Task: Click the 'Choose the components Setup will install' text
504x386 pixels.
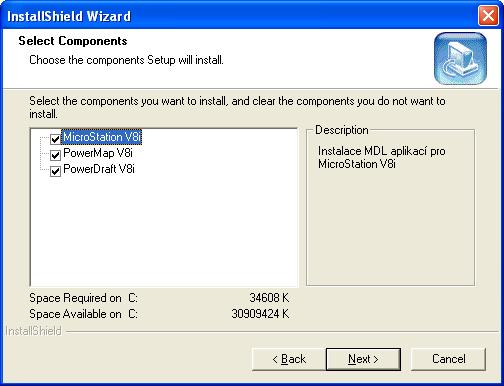Action: 126,60
